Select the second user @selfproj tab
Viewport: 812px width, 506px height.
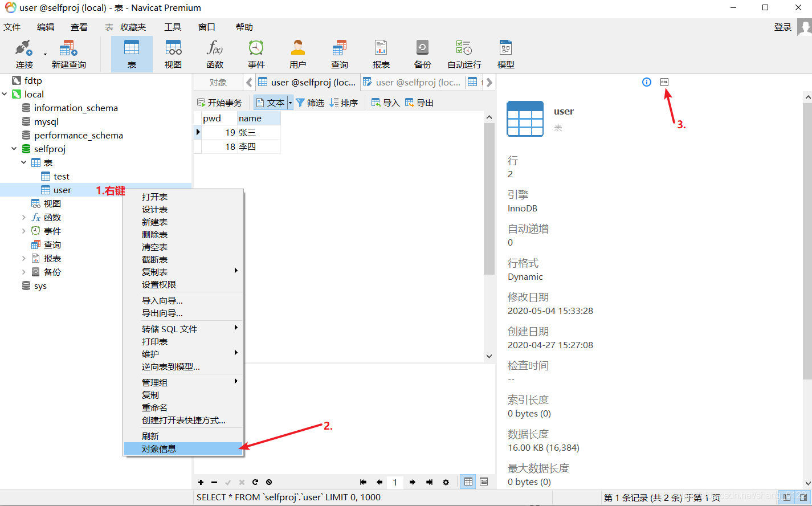click(412, 83)
